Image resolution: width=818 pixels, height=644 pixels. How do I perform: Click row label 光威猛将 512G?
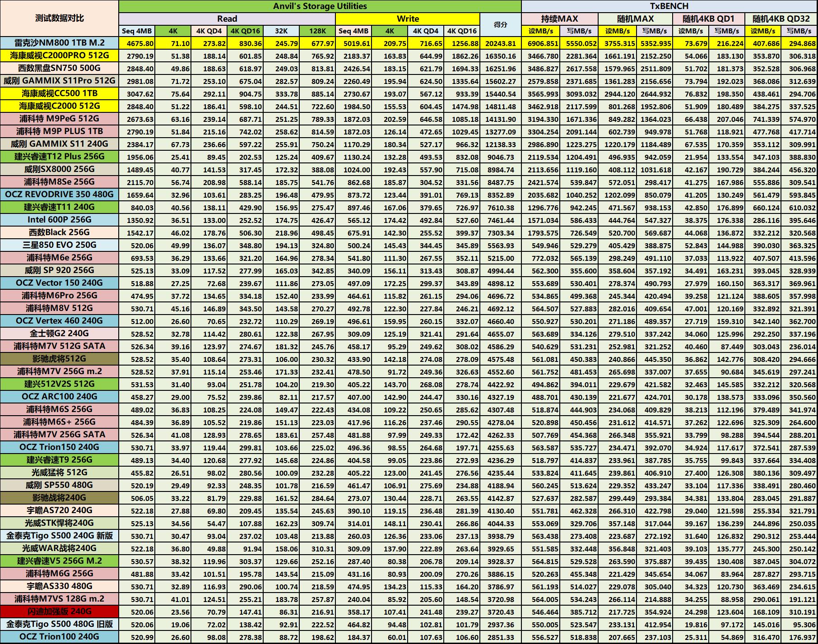tap(59, 473)
